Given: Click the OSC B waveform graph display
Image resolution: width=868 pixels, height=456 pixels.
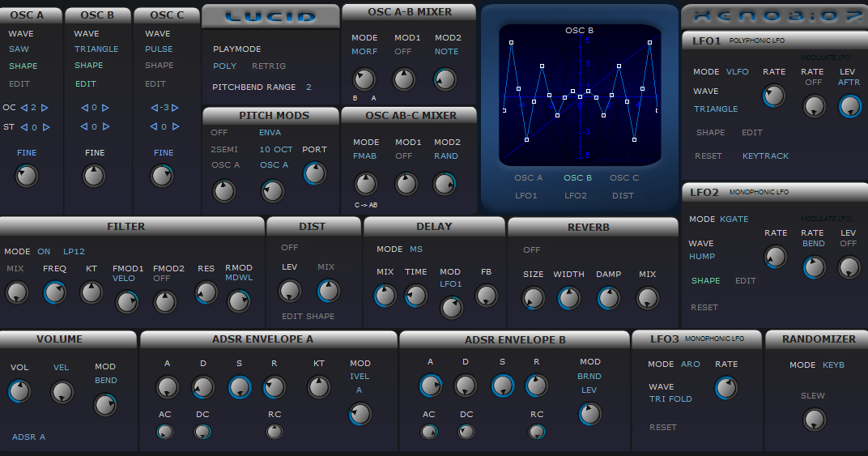Looking at the screenshot, I should pos(580,95).
